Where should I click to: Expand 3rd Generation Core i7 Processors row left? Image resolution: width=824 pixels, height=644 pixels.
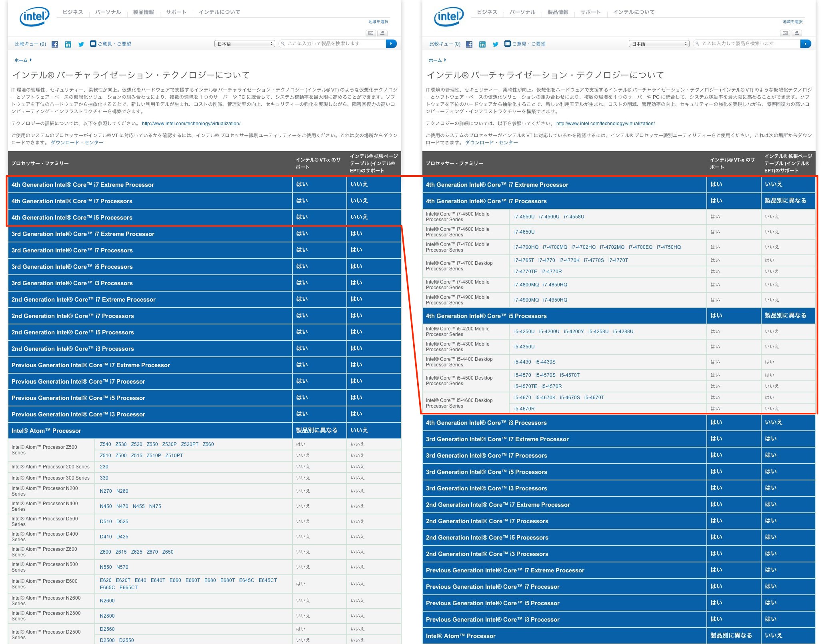[x=72, y=250]
